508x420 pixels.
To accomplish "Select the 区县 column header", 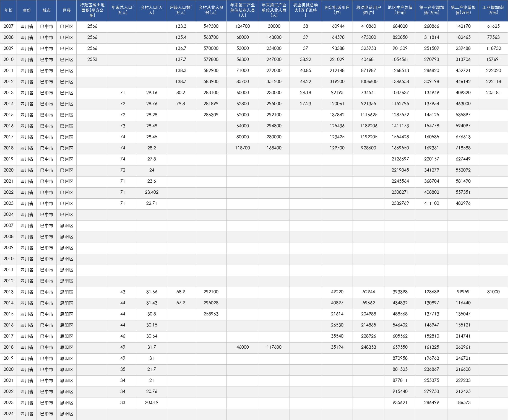I will pos(67,11).
